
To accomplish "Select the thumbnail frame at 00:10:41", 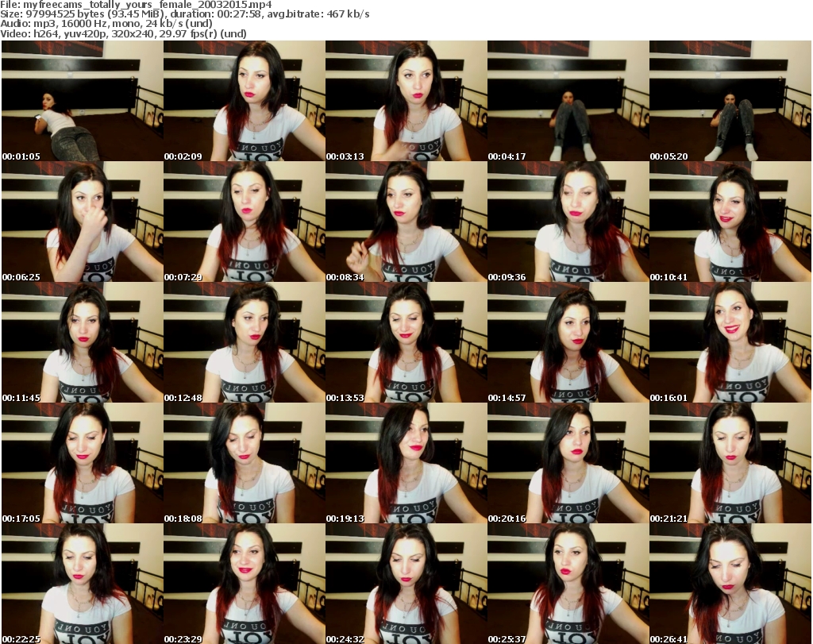I will pos(730,222).
